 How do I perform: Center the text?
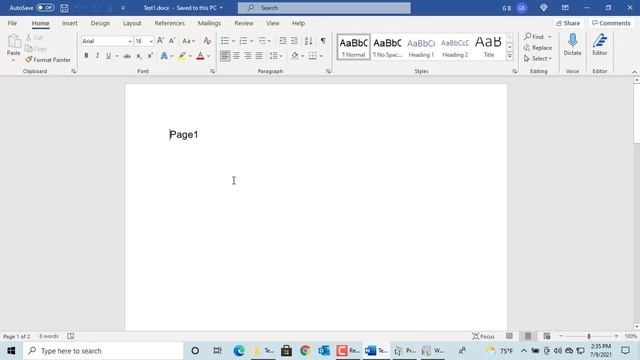[236, 56]
